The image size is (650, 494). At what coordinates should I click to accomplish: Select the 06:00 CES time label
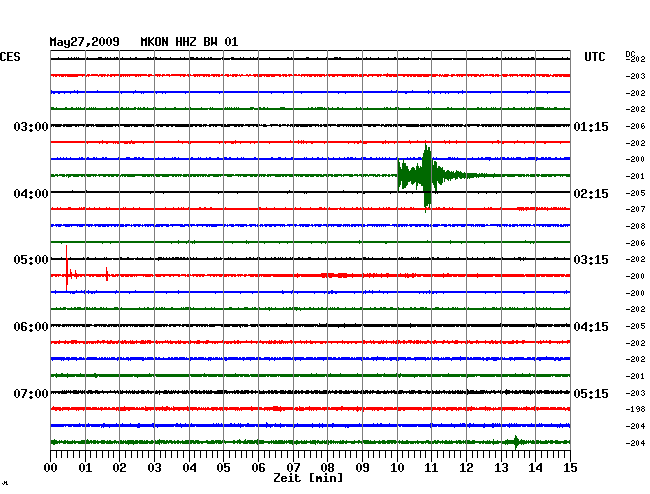coord(31,327)
